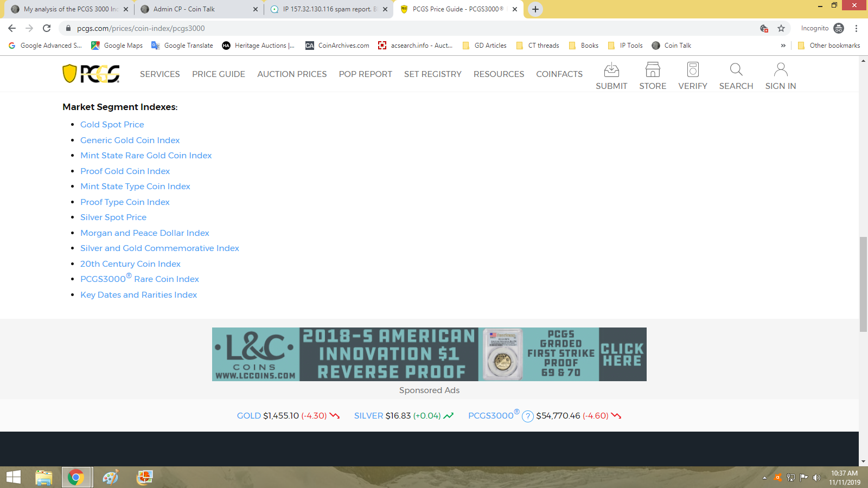The width and height of the screenshot is (868, 488).
Task: Close the Admin CP - Coin Talk tab
Action: [x=256, y=9]
